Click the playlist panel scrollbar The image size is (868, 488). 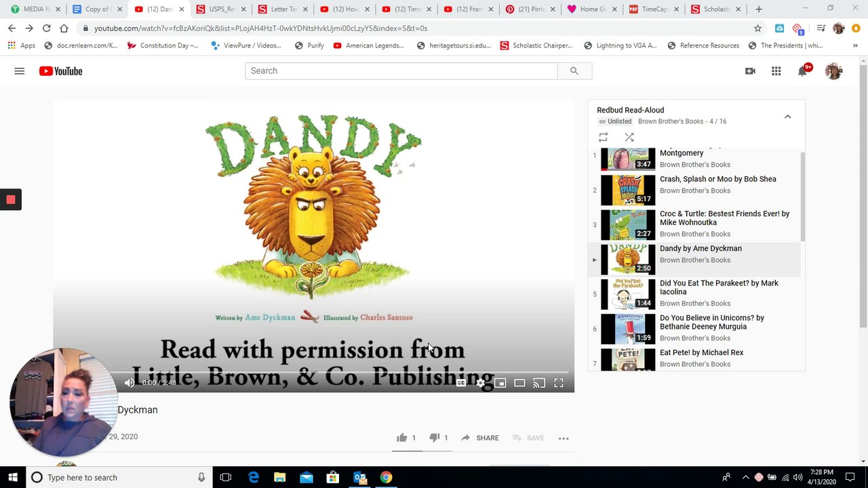coord(803,197)
